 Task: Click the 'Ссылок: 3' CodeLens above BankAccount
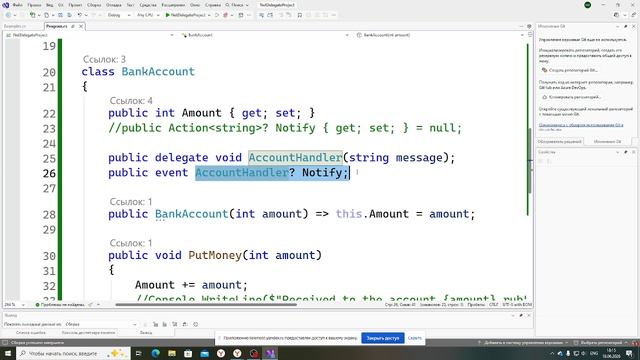coord(104,59)
